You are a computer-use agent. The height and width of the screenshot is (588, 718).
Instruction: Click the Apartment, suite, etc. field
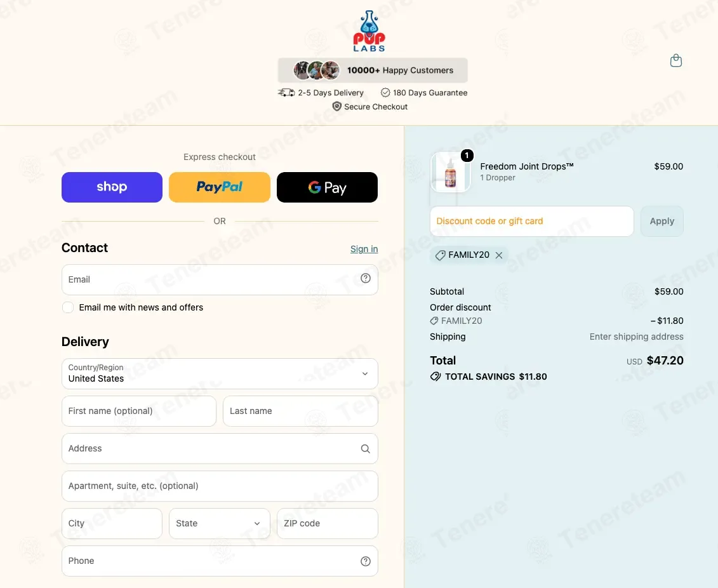220,486
